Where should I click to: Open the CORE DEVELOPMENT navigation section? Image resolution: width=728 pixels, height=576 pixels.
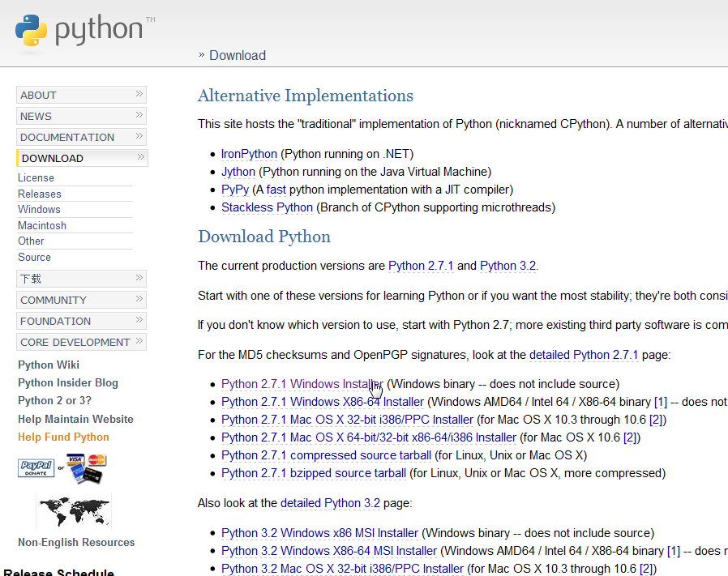pyautogui.click(x=81, y=342)
